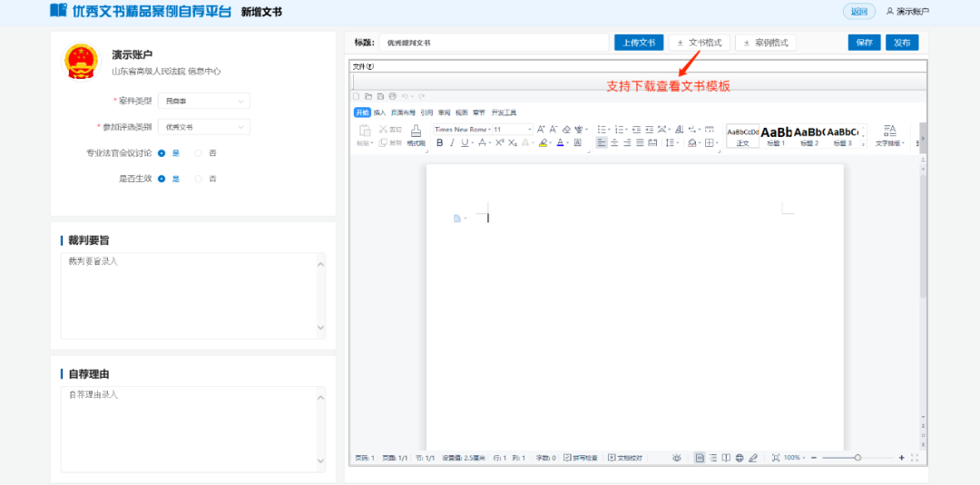Open the 文字排版 text layout tool
Image resolution: width=980 pixels, height=485 pixels.
click(x=890, y=135)
